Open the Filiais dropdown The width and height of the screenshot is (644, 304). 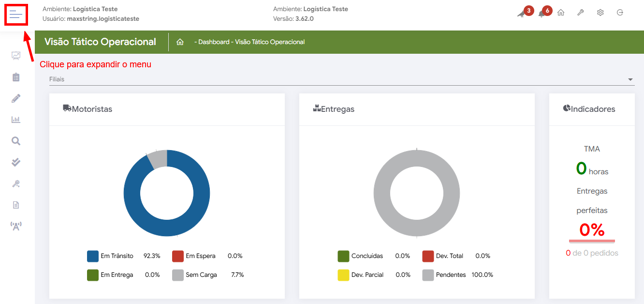click(338, 79)
